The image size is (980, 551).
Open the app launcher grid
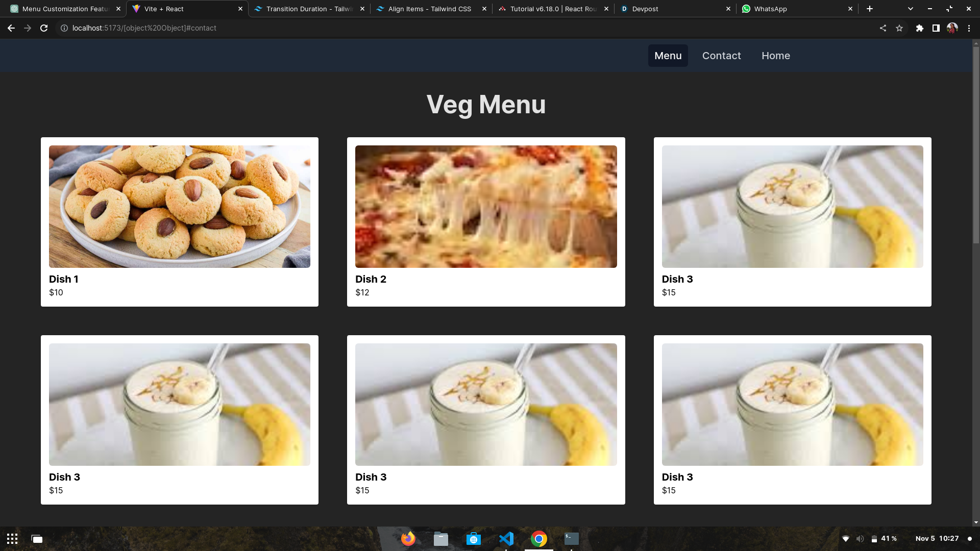pyautogui.click(x=12, y=539)
